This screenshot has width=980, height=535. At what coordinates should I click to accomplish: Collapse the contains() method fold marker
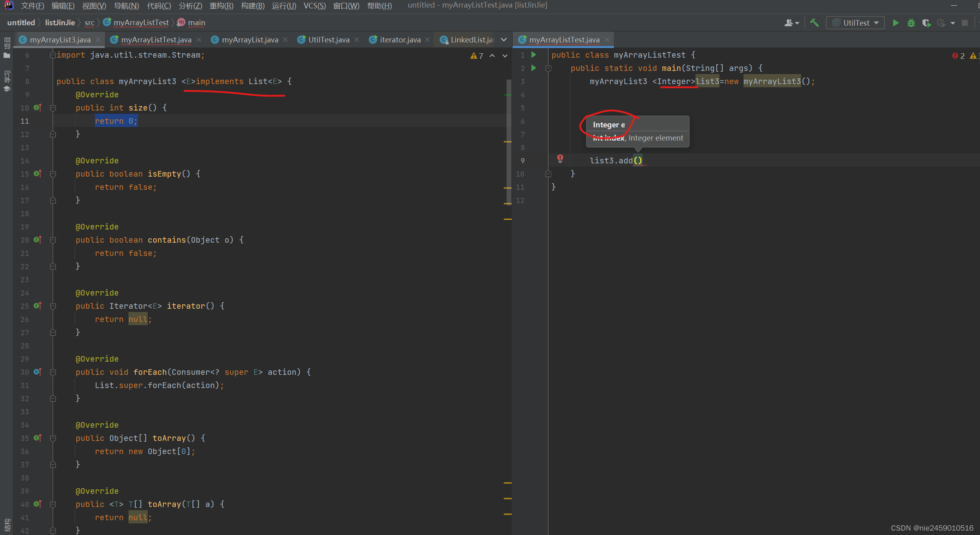(53, 240)
